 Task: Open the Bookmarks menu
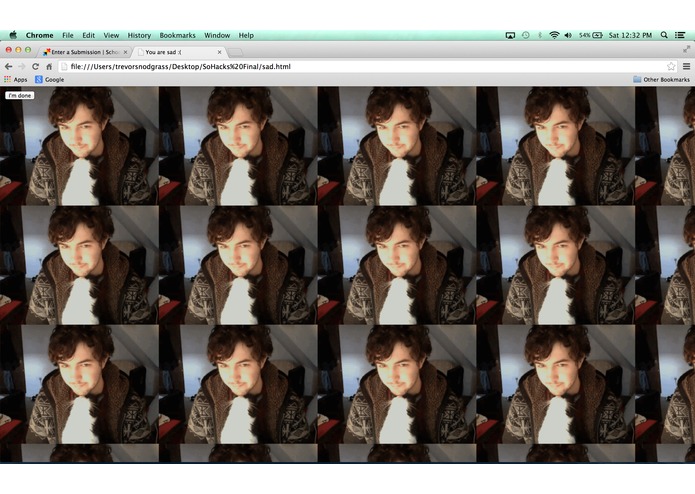(x=177, y=35)
